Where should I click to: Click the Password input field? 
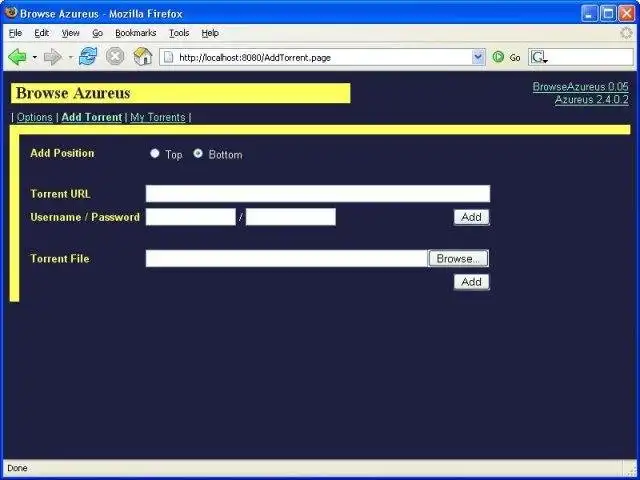tap(291, 217)
